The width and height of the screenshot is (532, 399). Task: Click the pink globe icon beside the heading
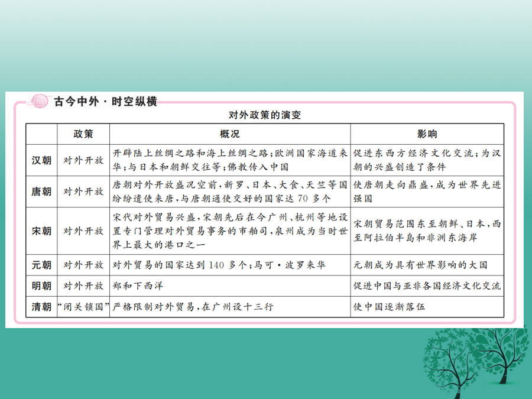tap(40, 101)
